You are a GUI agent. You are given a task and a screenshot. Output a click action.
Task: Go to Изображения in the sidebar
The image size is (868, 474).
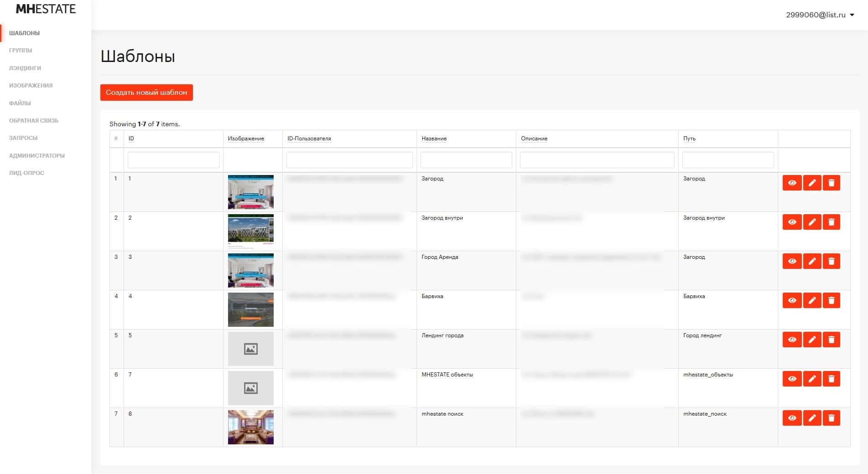(x=31, y=86)
